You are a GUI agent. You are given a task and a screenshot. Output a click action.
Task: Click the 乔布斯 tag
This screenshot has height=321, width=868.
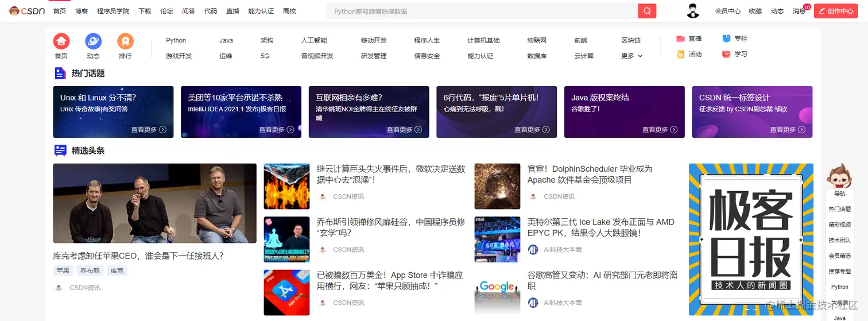[x=90, y=270]
